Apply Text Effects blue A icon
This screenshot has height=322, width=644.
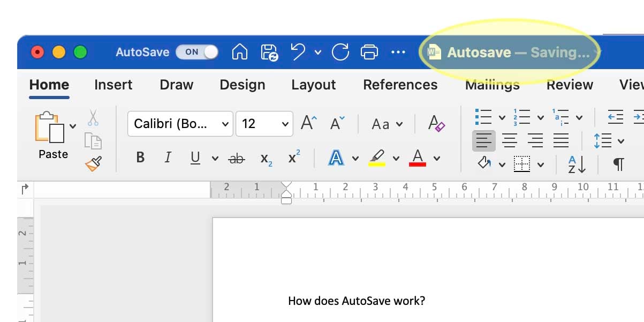pos(336,158)
